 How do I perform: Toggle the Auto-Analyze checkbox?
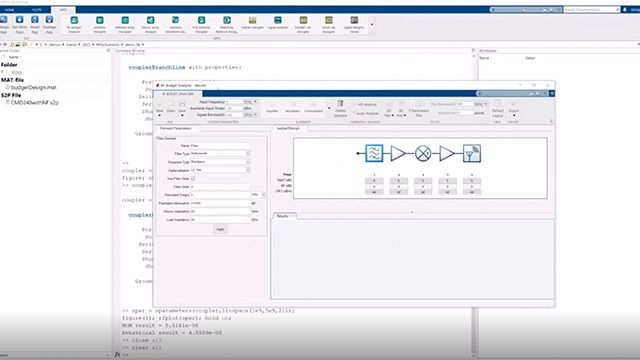click(x=366, y=113)
